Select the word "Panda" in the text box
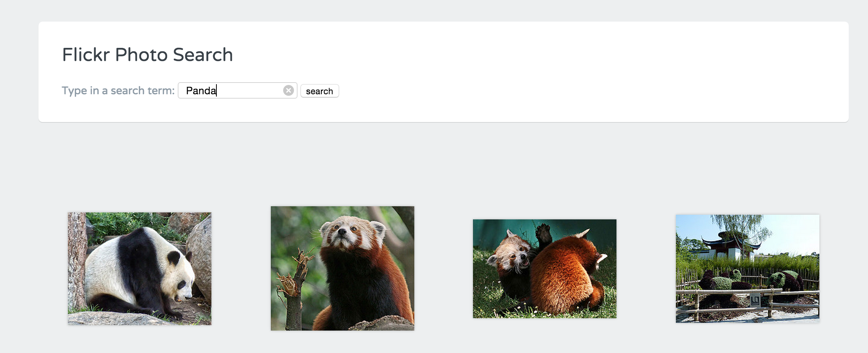 (x=200, y=90)
